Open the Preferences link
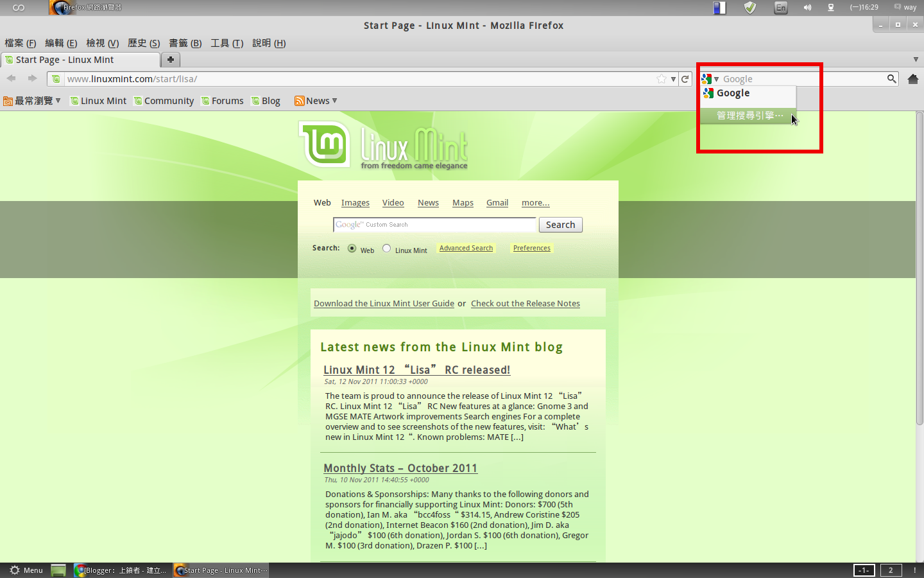 click(532, 248)
